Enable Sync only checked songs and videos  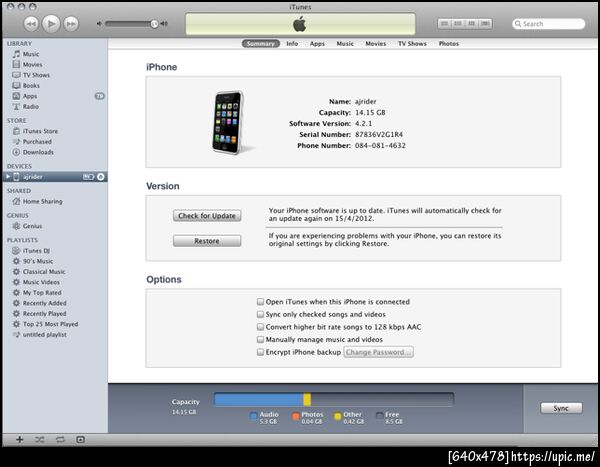point(260,314)
